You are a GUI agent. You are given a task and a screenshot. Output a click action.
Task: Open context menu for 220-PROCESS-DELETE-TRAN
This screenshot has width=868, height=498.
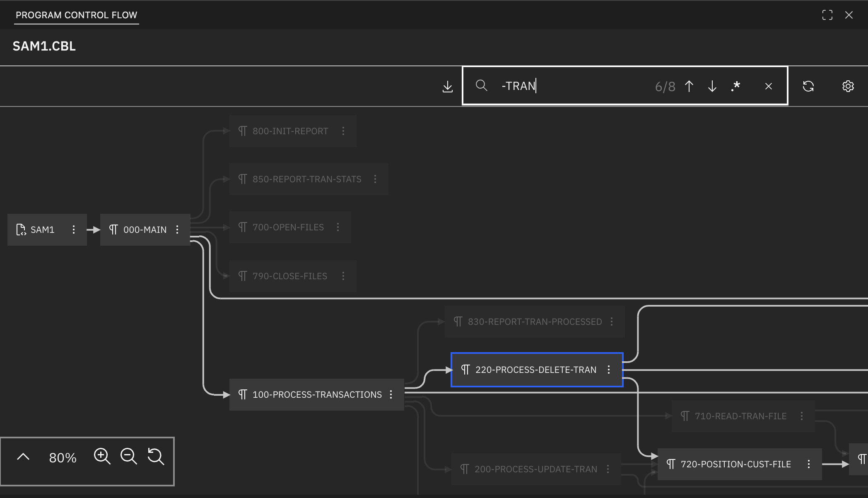(609, 370)
